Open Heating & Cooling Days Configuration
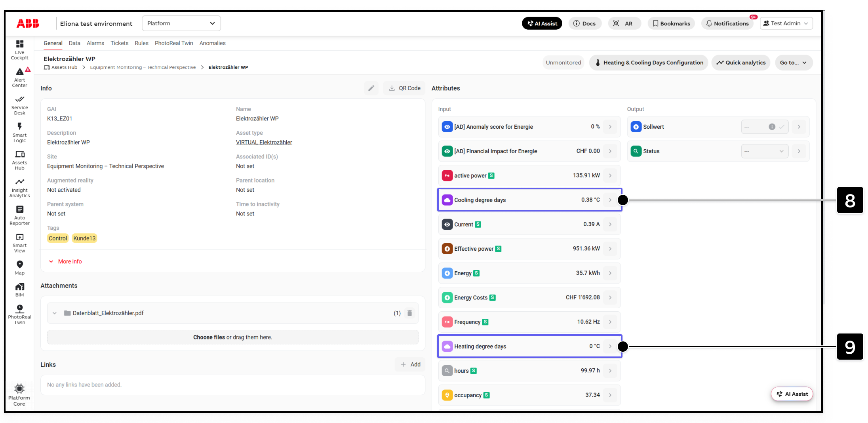Viewport: 868px width, 423px height. [649, 63]
